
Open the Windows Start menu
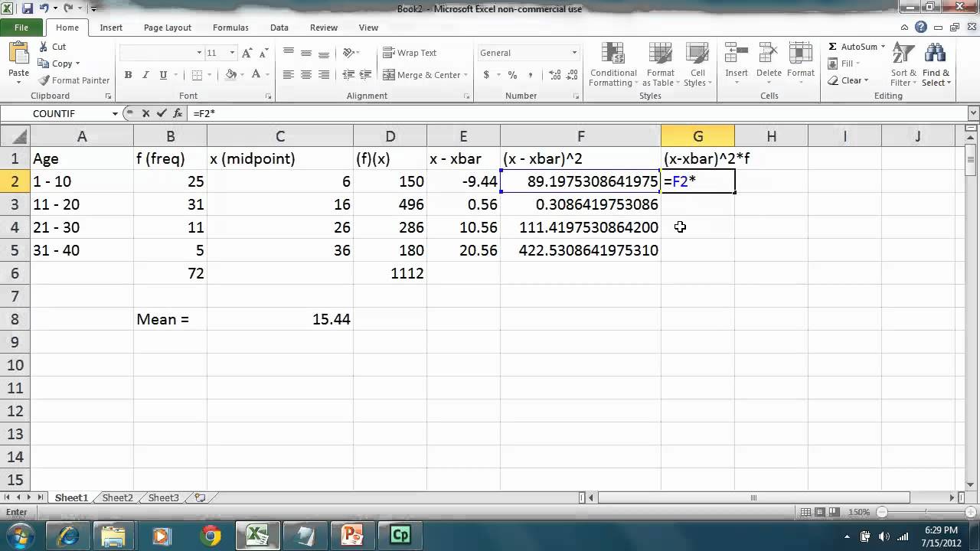pos(21,535)
